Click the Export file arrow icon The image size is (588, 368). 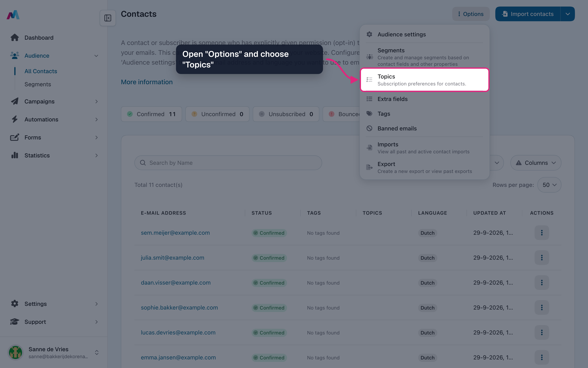(369, 167)
